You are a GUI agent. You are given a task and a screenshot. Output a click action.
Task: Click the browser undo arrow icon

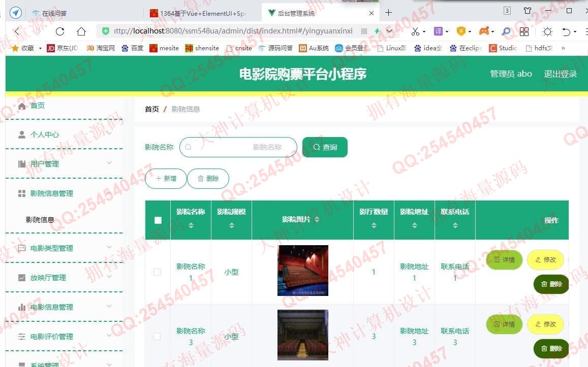pyautogui.click(x=566, y=31)
